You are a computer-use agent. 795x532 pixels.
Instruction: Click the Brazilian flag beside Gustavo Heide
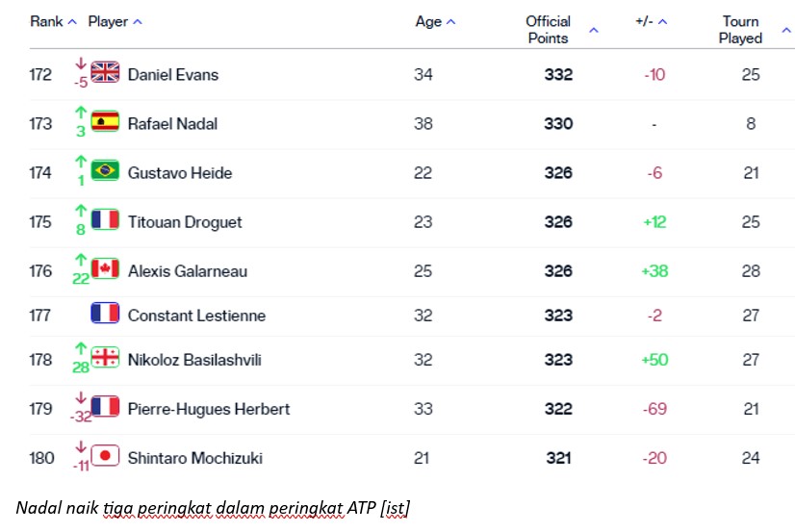[x=105, y=171]
